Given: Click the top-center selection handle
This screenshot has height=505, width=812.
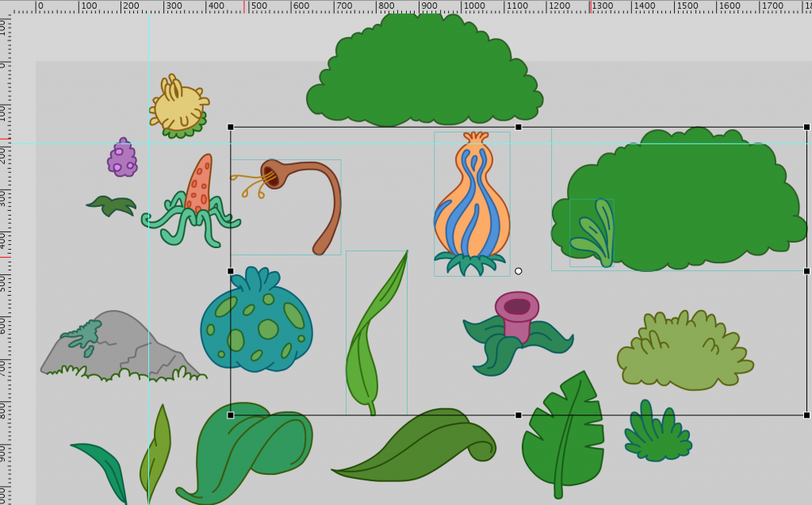Looking at the screenshot, I should (x=519, y=127).
